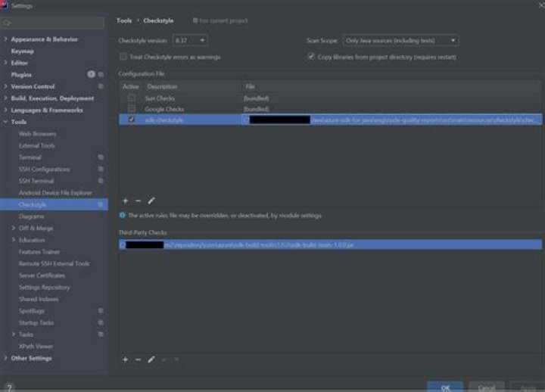
Task: Uncheck Copy libraries from project directory
Action: pos(311,57)
